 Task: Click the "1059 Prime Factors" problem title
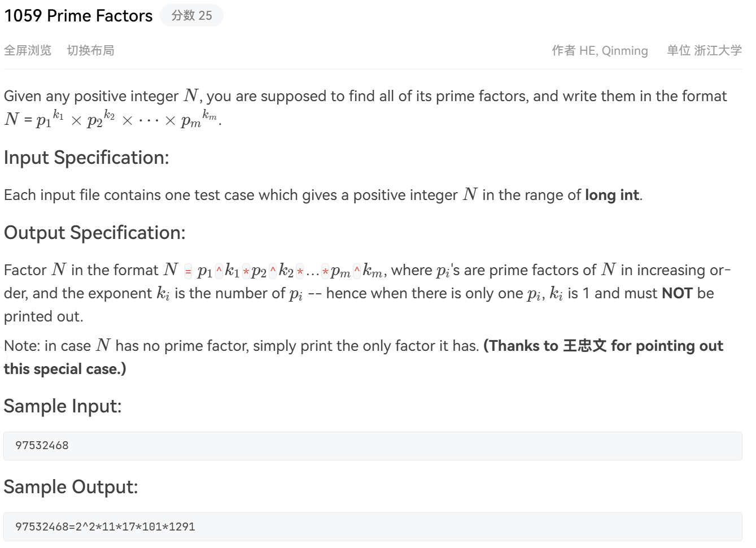pos(78,15)
